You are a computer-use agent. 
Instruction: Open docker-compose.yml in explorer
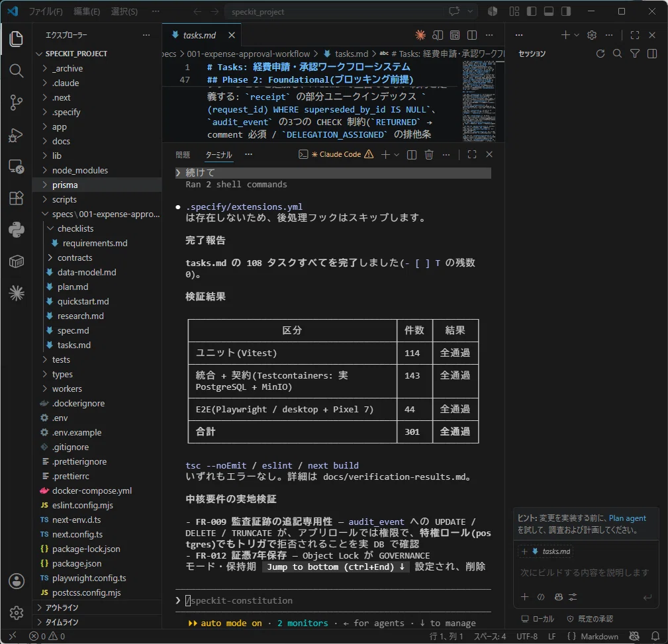click(x=97, y=490)
